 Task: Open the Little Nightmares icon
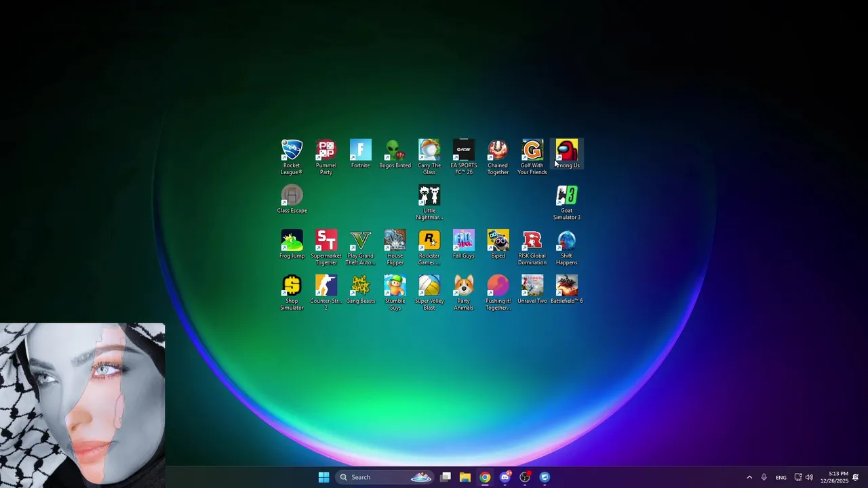(429, 203)
